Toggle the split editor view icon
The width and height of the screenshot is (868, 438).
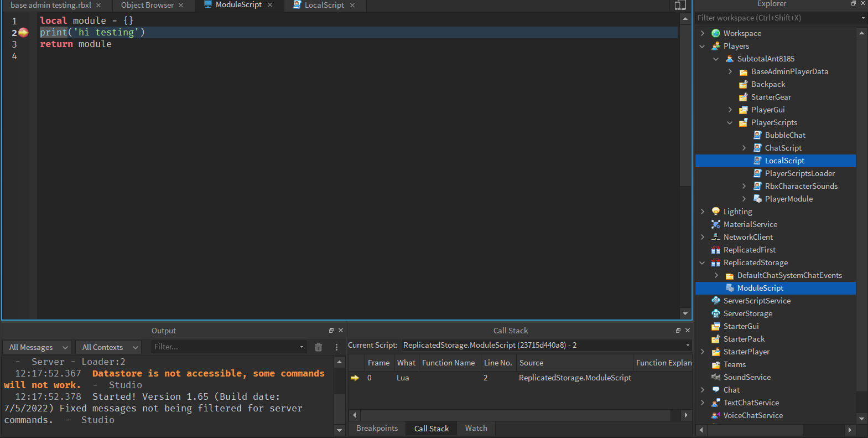coord(680,6)
